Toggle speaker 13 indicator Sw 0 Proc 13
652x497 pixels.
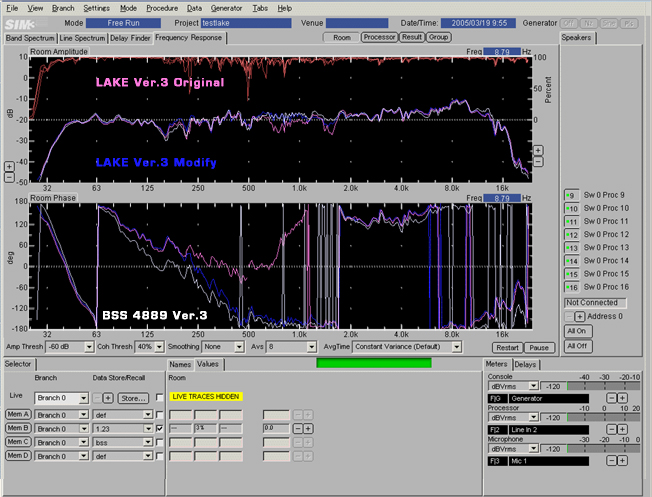(572, 248)
